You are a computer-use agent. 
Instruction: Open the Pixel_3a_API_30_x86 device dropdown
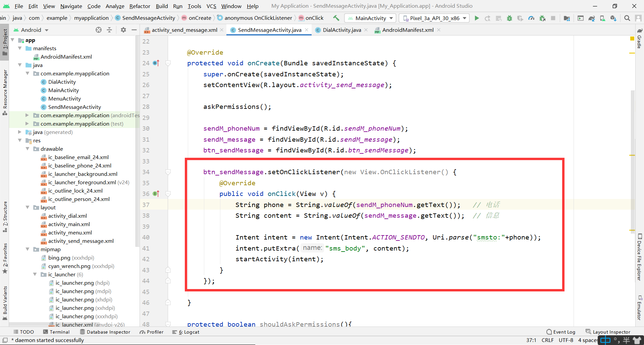point(434,18)
